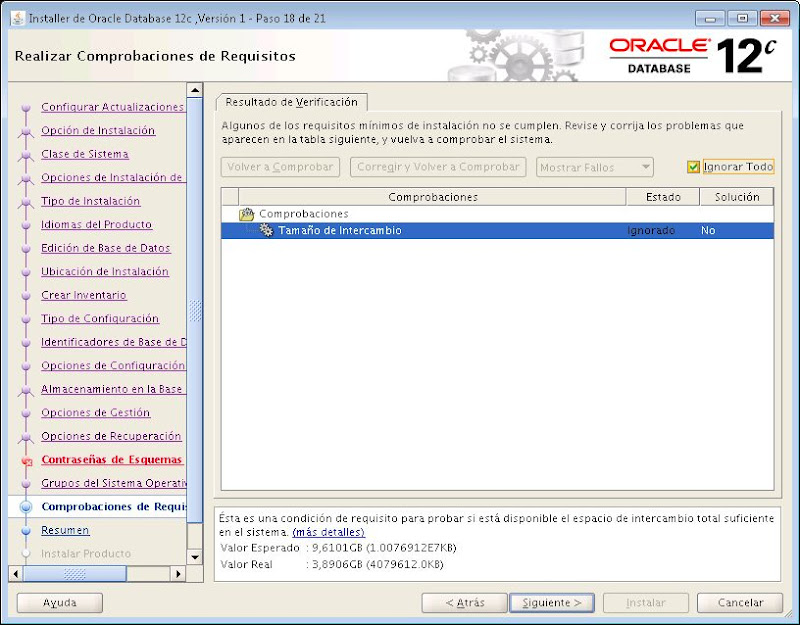Click the Comprobaciones column header
The image size is (800, 625).
coord(432,197)
